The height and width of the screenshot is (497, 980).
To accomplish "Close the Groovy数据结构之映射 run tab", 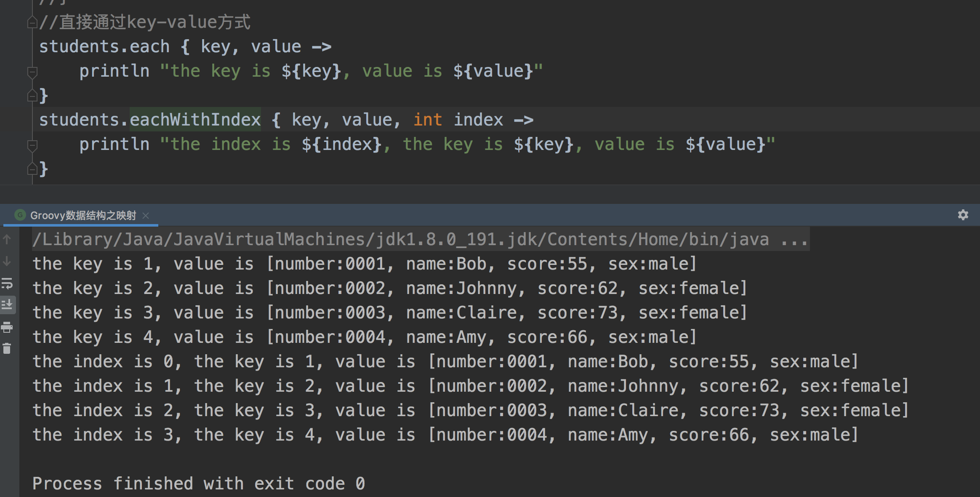I will (x=146, y=216).
